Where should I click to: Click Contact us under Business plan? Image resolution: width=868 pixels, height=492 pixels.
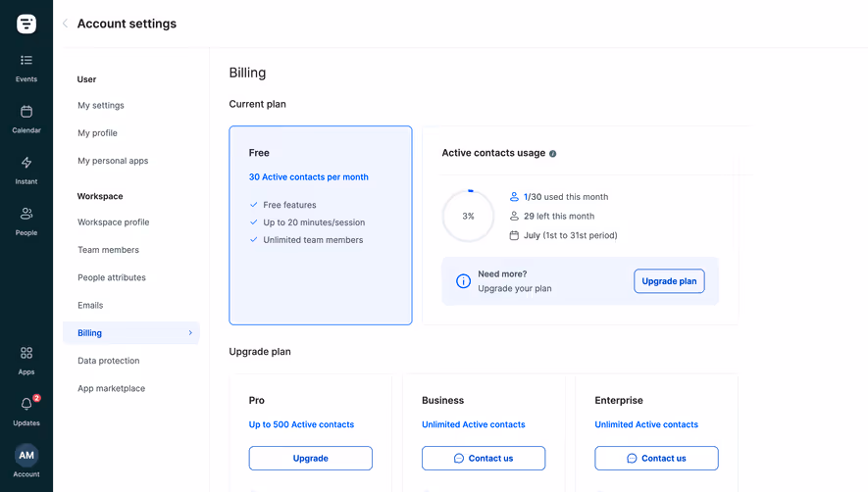[484, 459]
